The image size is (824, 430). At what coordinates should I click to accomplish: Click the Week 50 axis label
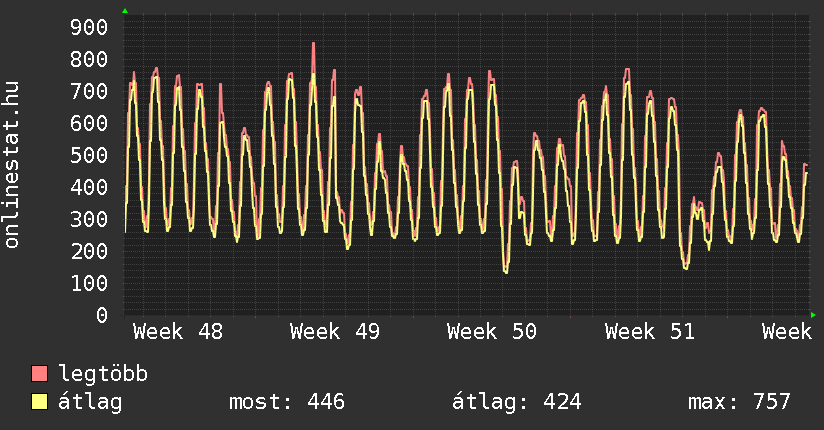click(x=492, y=332)
